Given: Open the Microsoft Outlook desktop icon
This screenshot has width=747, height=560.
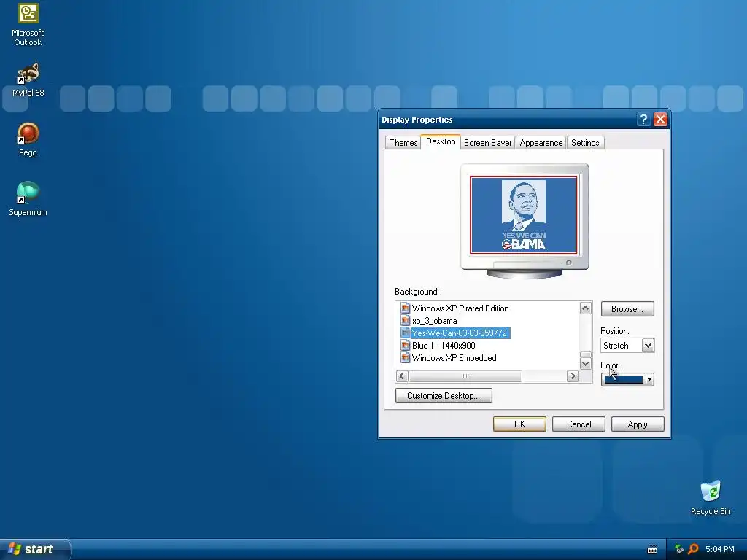Looking at the screenshot, I should point(28,24).
